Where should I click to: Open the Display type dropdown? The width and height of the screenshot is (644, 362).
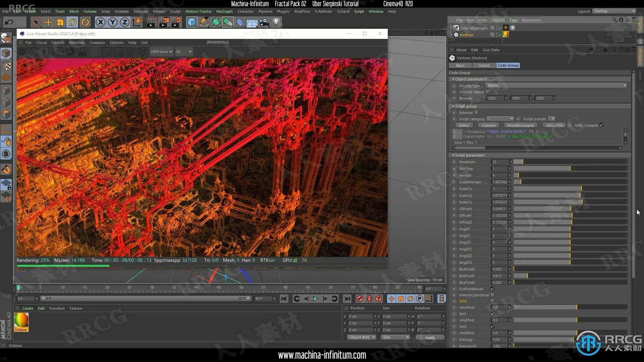pos(556,85)
